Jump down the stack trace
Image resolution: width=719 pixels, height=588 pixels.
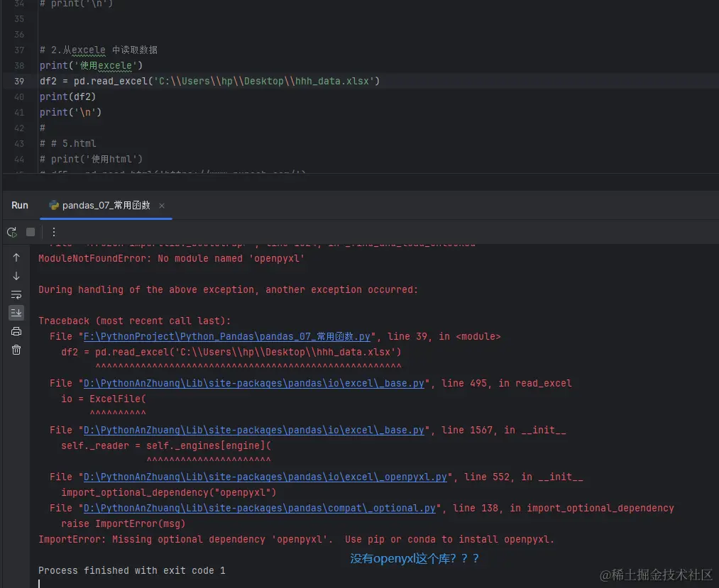(16, 276)
